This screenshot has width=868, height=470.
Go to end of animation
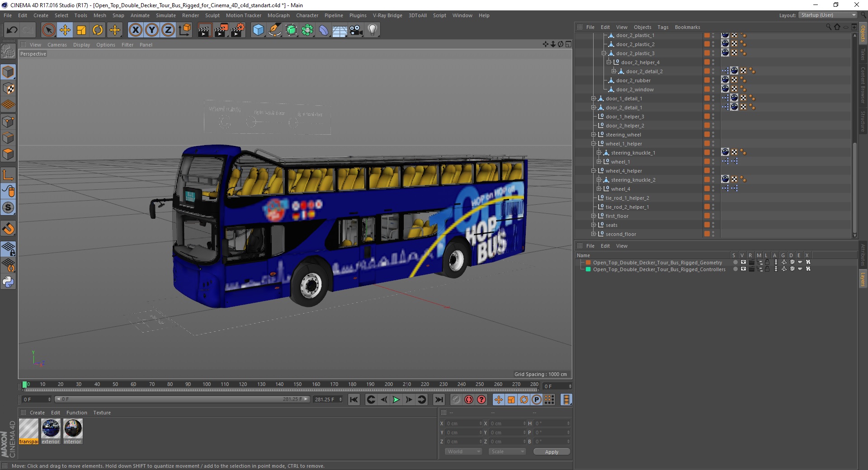pos(439,399)
